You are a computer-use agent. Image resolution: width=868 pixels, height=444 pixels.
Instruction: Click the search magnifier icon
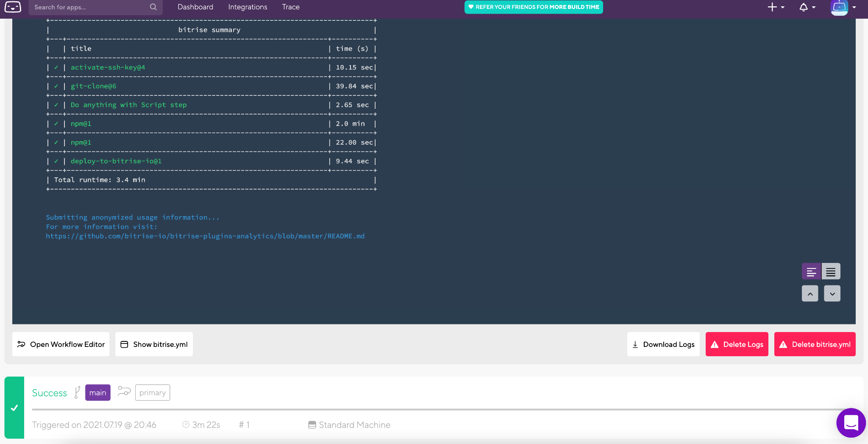click(x=153, y=7)
